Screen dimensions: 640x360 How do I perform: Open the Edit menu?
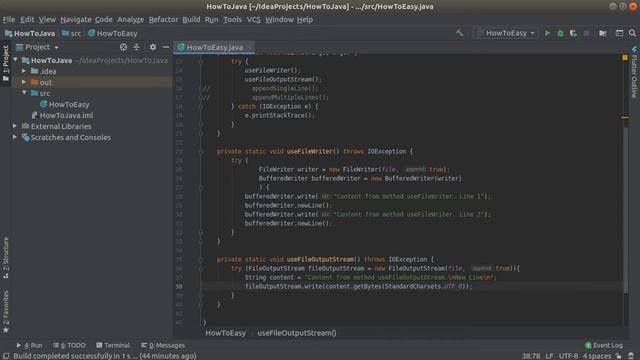pyautogui.click(x=27, y=19)
